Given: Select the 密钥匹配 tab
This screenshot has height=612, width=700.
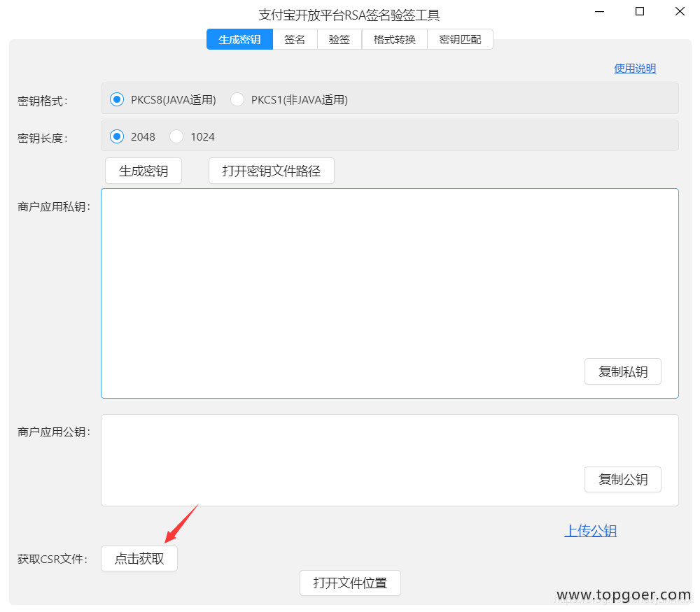Looking at the screenshot, I should (x=460, y=40).
